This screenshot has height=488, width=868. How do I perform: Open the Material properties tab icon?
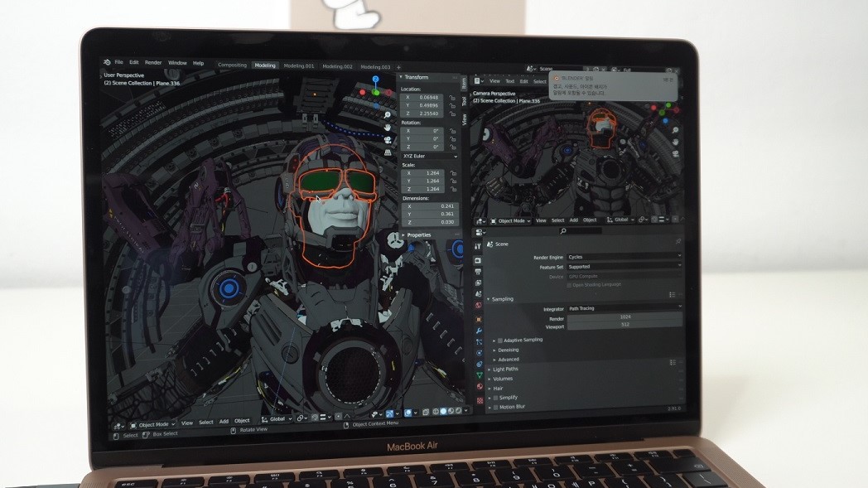pyautogui.click(x=480, y=387)
